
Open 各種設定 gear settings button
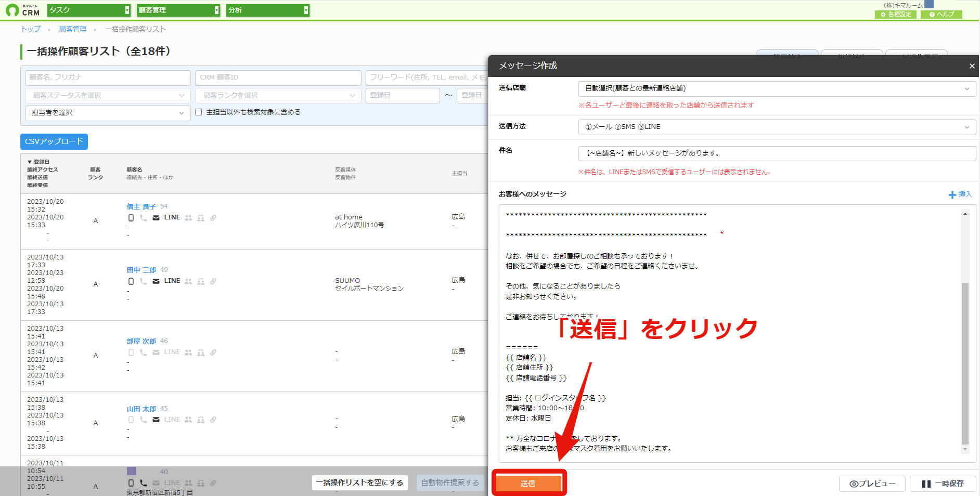pos(896,14)
